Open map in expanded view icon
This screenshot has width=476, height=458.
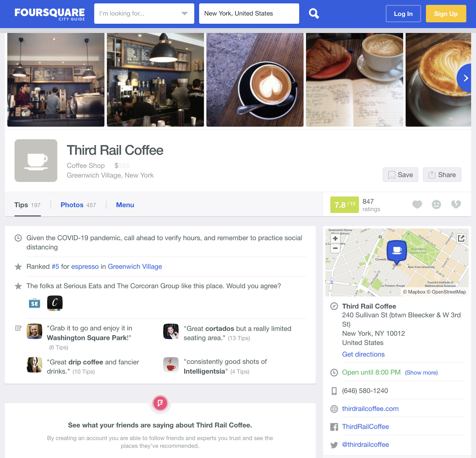[461, 238]
